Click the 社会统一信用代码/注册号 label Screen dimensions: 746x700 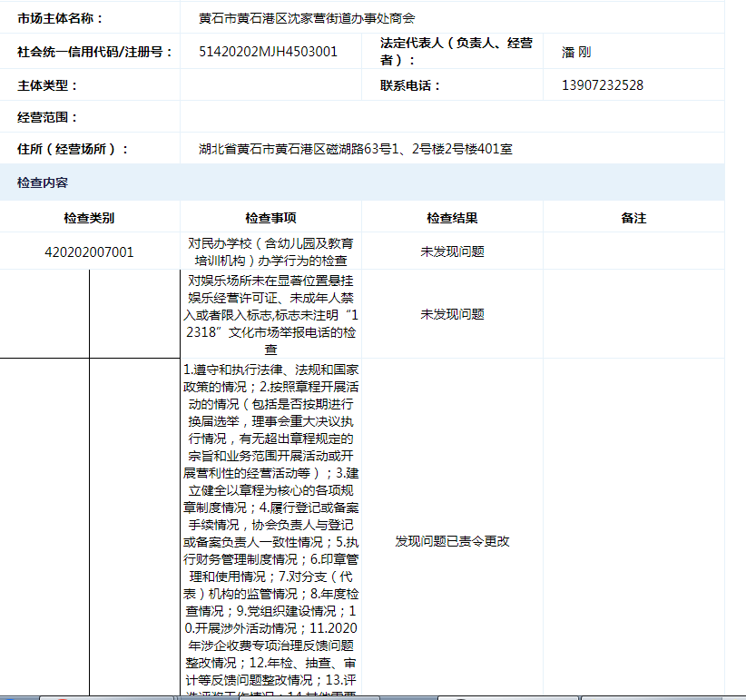coord(94,52)
